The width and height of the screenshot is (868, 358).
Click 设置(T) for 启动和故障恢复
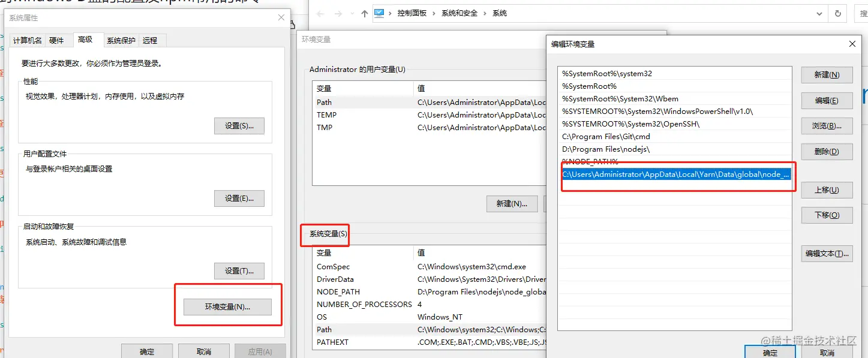coord(239,271)
